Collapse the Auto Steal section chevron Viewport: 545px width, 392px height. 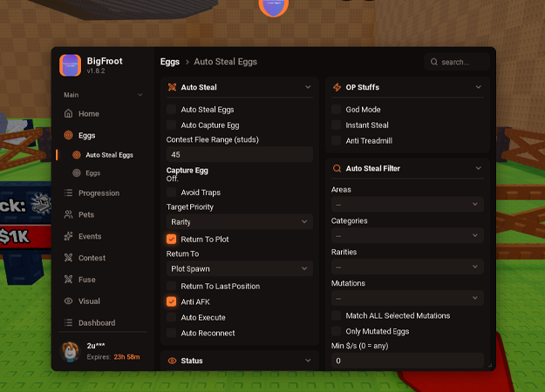(308, 87)
